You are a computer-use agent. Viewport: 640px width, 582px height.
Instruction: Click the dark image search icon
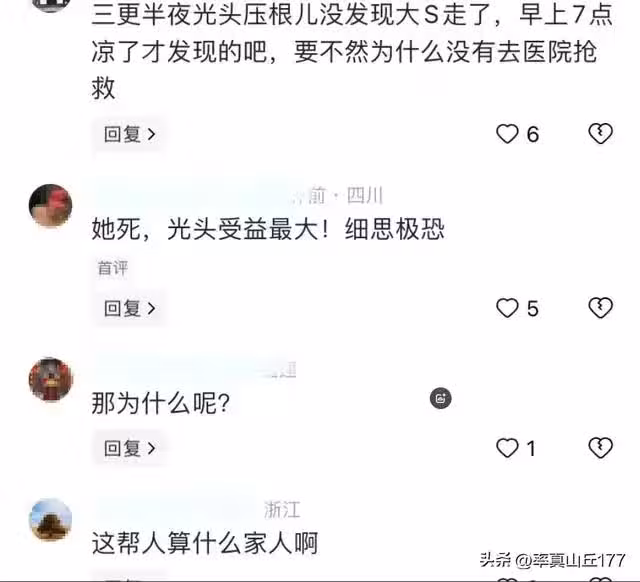tap(441, 398)
